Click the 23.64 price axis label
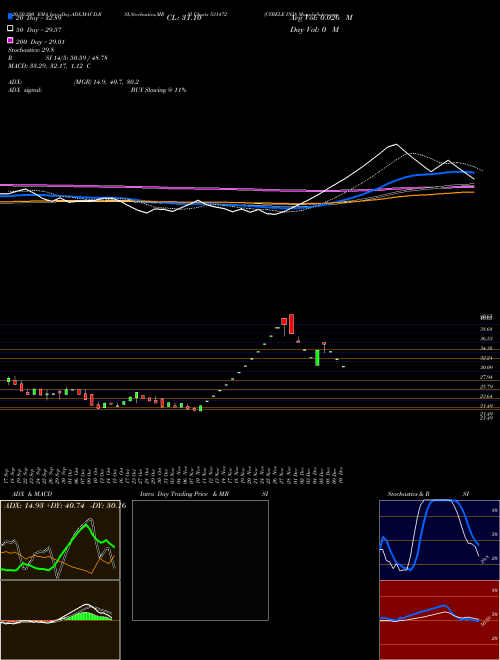 click(487, 397)
